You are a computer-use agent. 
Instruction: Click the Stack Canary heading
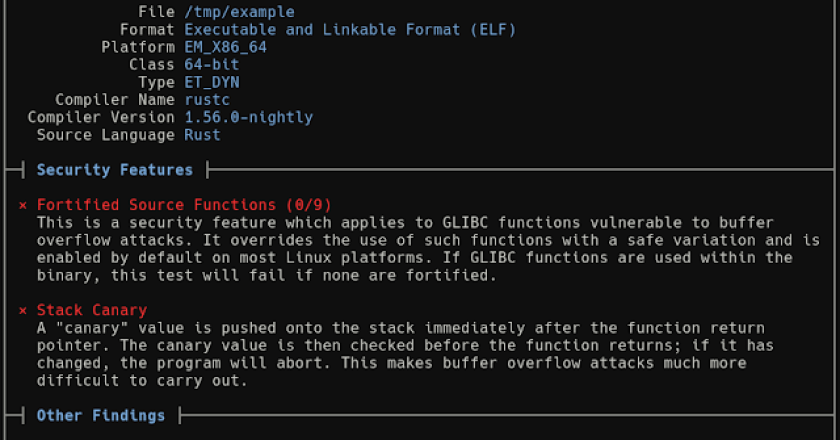click(92, 311)
